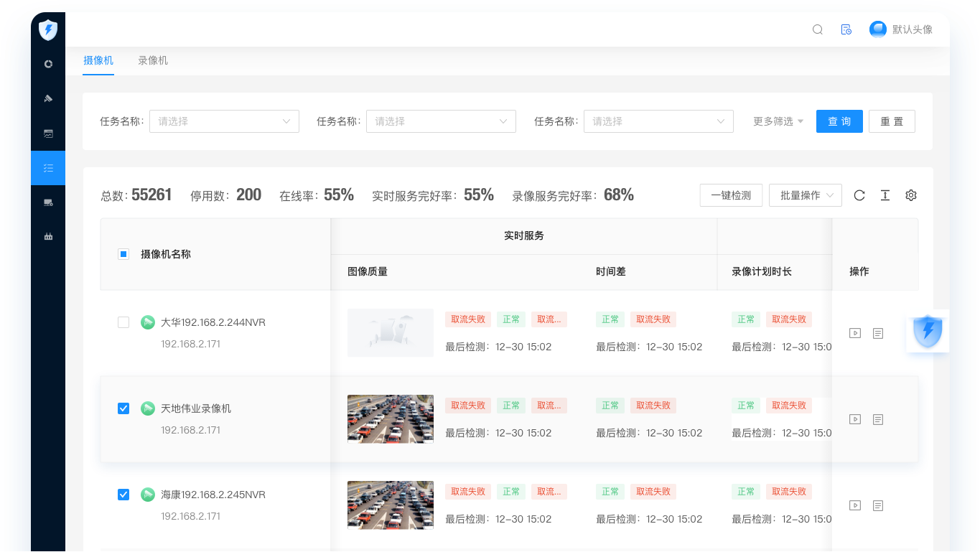Click the 查询 search button
The height and width of the screenshot is (552, 980).
839,121
